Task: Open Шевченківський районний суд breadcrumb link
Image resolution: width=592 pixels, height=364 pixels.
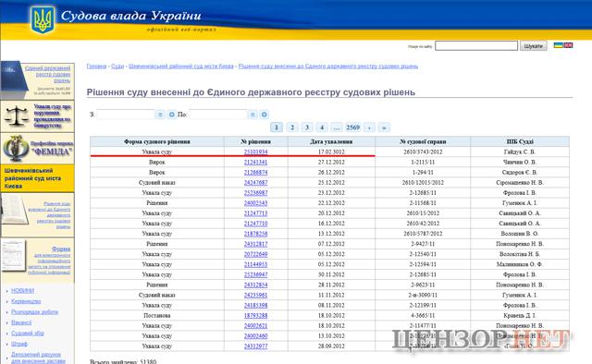Action: pos(181,66)
